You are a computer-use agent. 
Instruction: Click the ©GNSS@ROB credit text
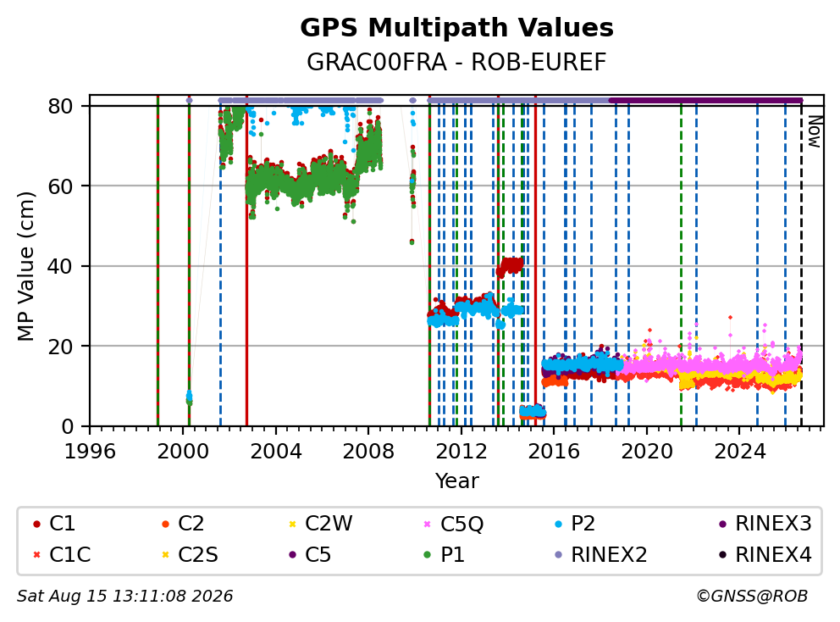click(752, 596)
